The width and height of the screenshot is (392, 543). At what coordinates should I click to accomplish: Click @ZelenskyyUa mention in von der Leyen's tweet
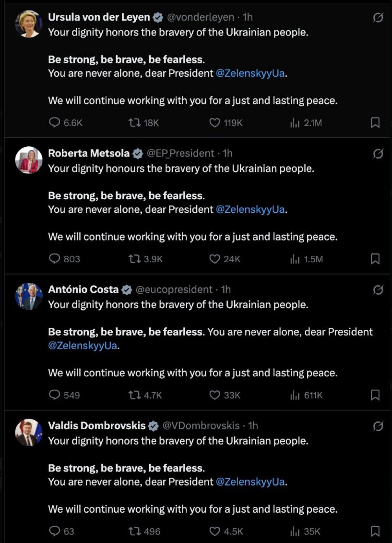(250, 73)
